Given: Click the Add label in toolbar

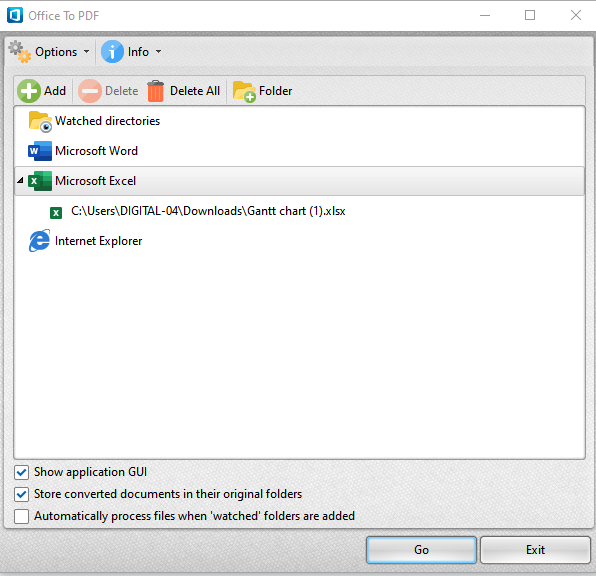Looking at the screenshot, I should pos(55,91).
